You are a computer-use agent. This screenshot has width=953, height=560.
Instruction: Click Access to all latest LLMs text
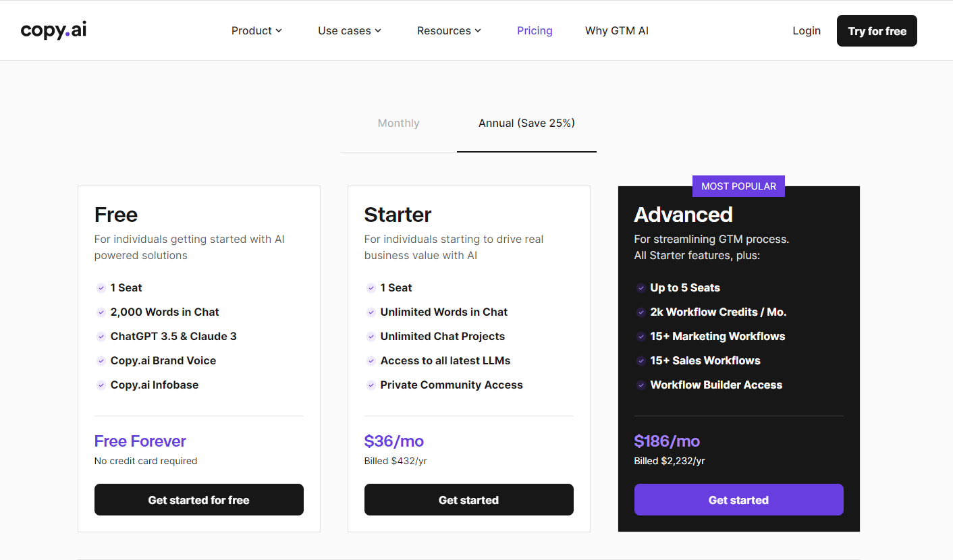pyautogui.click(x=445, y=360)
